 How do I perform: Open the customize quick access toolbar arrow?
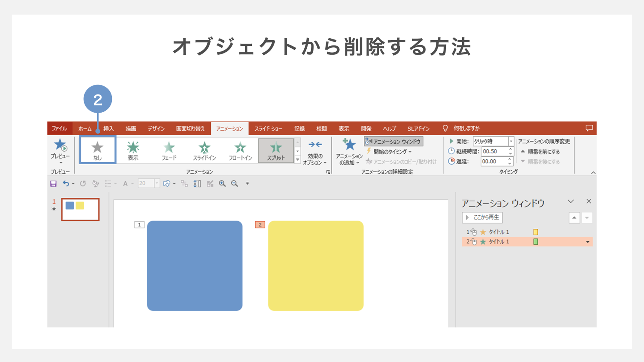tap(248, 184)
